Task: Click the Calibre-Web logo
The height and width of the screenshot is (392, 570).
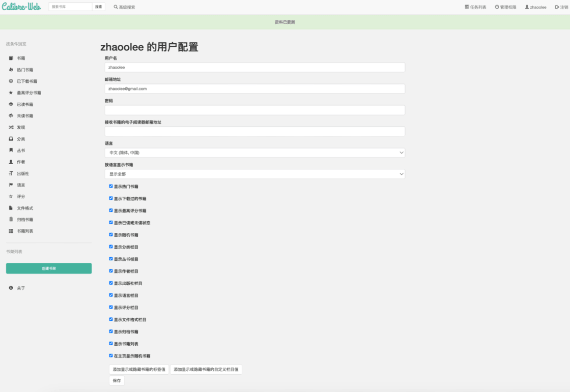Action: tap(21, 7)
